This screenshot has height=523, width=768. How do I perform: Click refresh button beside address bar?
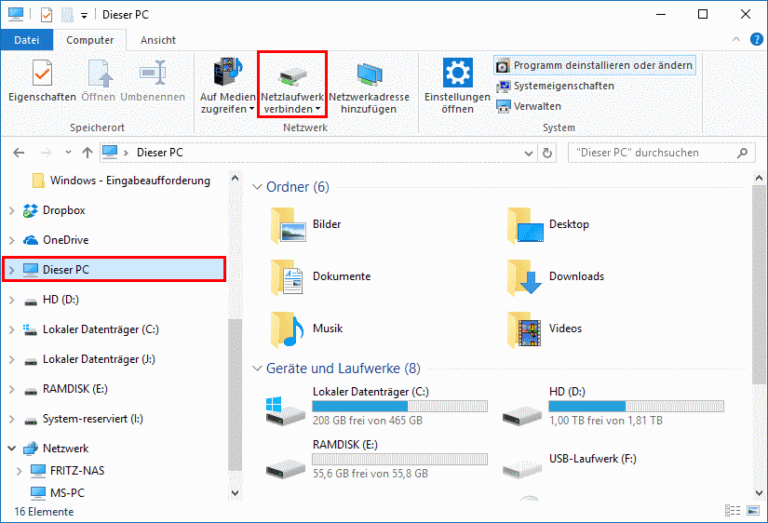pyautogui.click(x=547, y=153)
